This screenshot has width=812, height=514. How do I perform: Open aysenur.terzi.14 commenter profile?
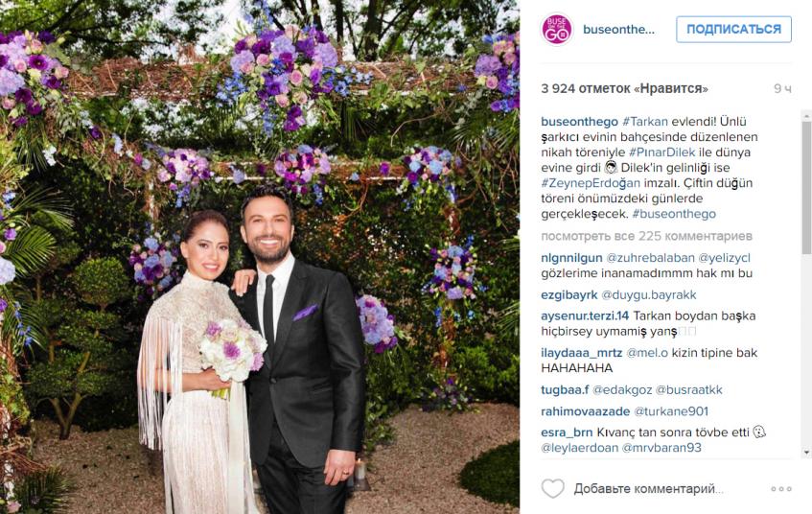[585, 316]
